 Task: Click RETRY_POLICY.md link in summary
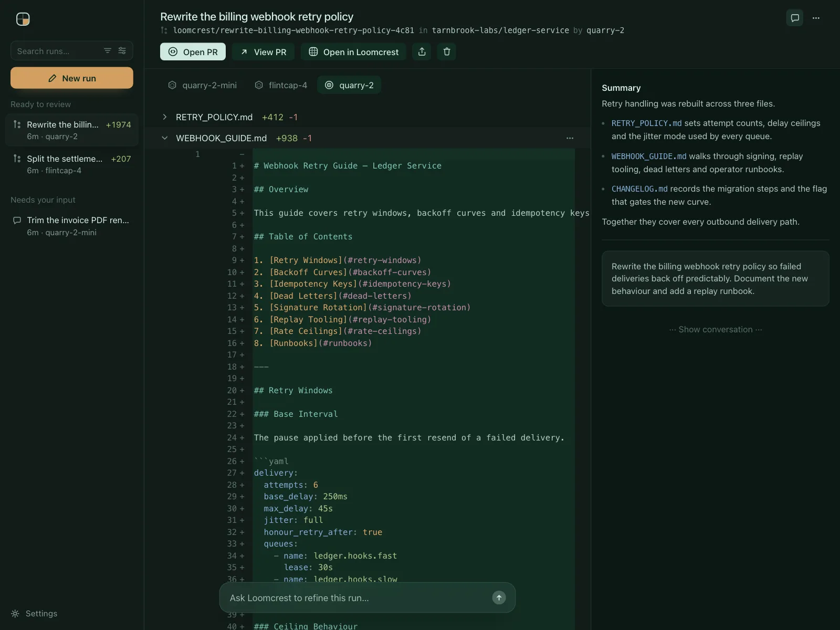(x=647, y=123)
